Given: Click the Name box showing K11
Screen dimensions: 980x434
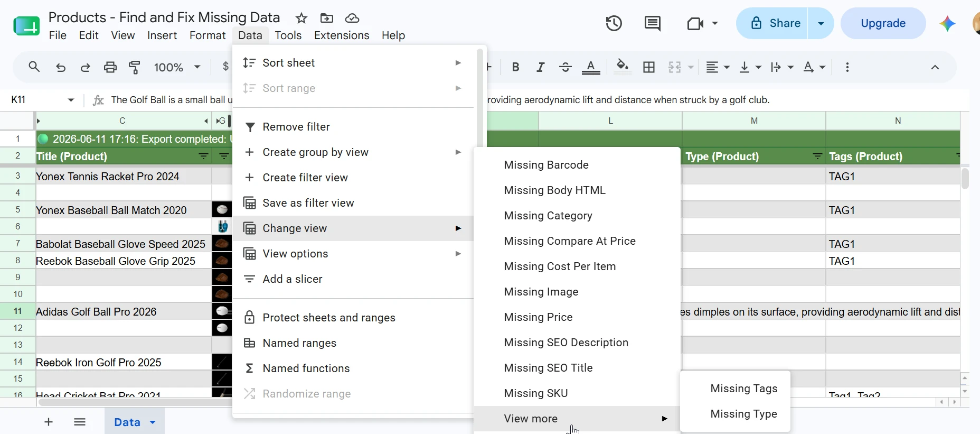Looking at the screenshot, I should pos(36,100).
